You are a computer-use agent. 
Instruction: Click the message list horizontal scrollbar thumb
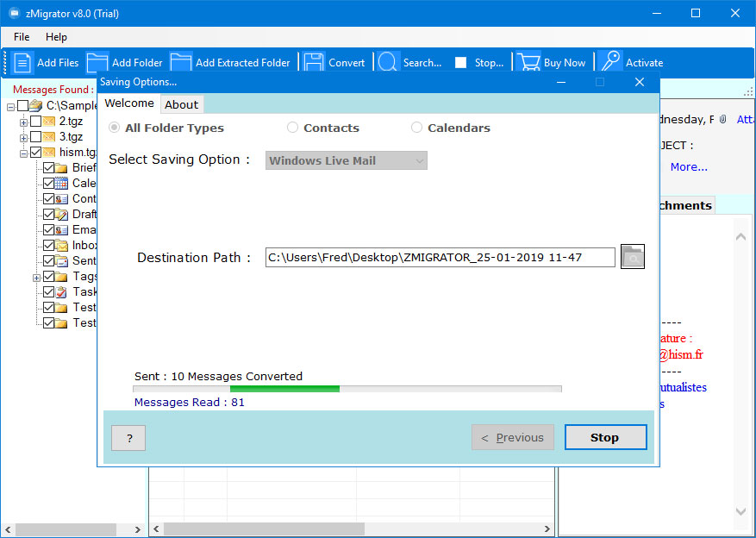pos(265,529)
